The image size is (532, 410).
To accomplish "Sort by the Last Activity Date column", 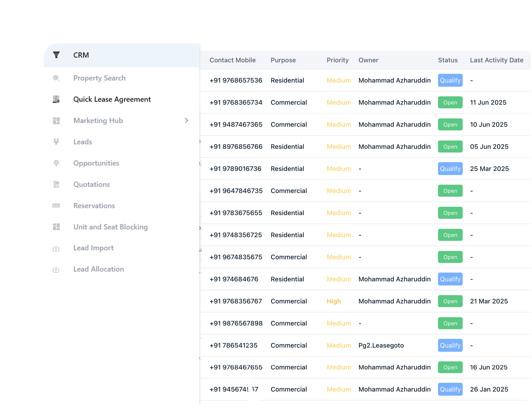I will (497, 60).
